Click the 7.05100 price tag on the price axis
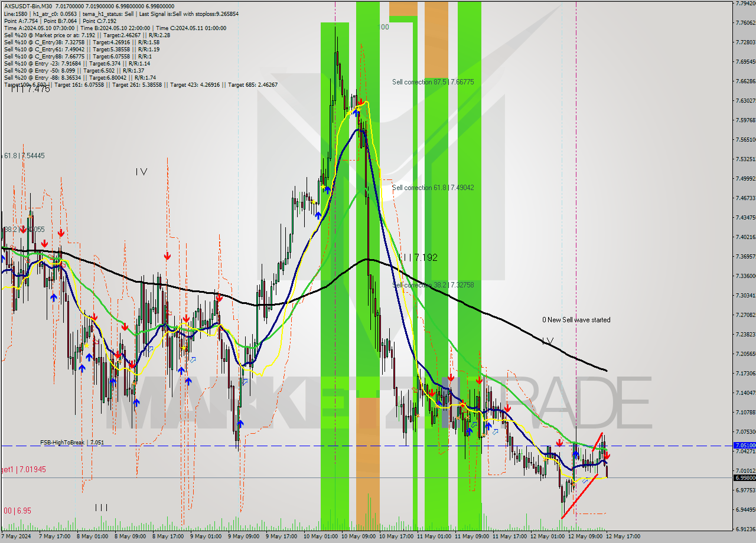 [x=744, y=446]
